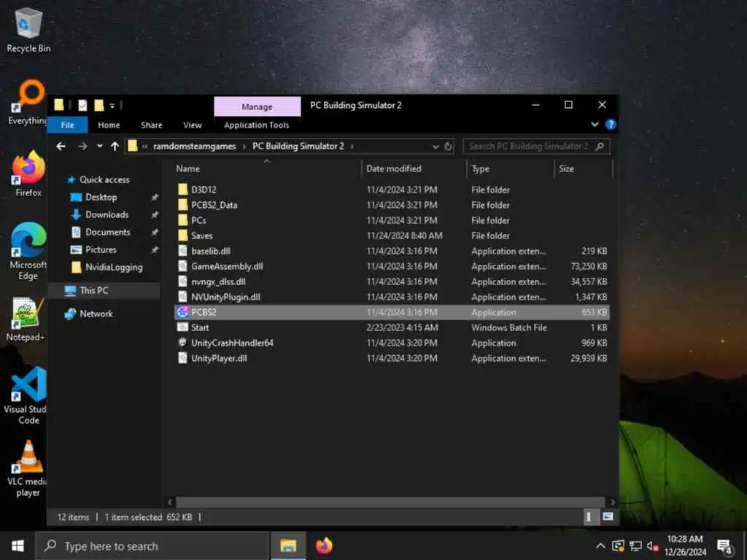
Task: Open Documents in navigation pane
Action: (108, 233)
